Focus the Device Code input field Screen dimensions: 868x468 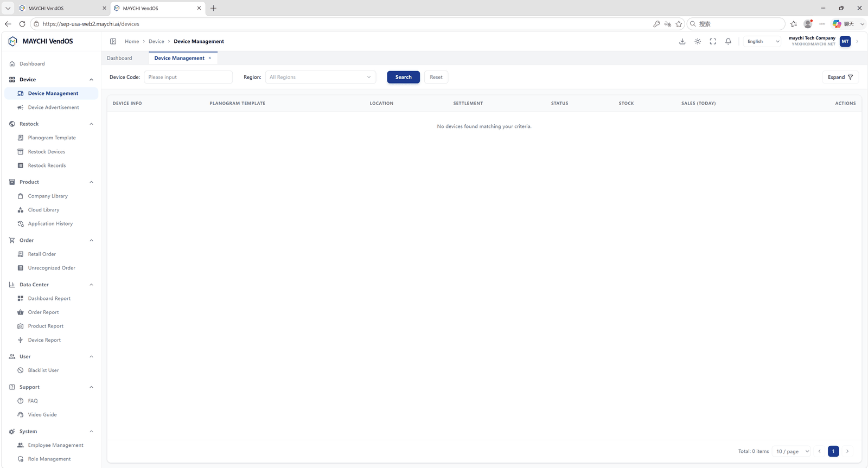(x=188, y=77)
